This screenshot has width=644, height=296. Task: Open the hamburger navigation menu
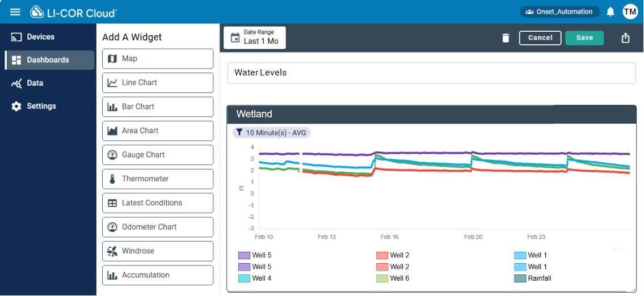point(15,12)
